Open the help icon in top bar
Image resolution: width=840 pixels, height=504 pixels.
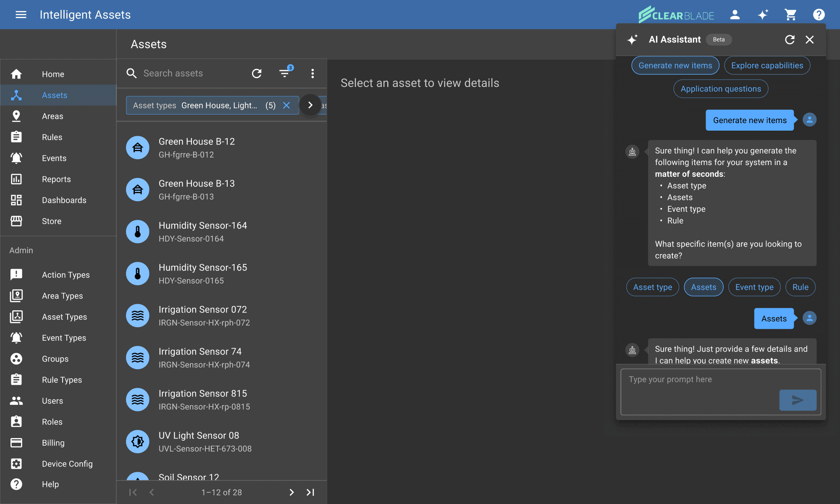click(819, 15)
